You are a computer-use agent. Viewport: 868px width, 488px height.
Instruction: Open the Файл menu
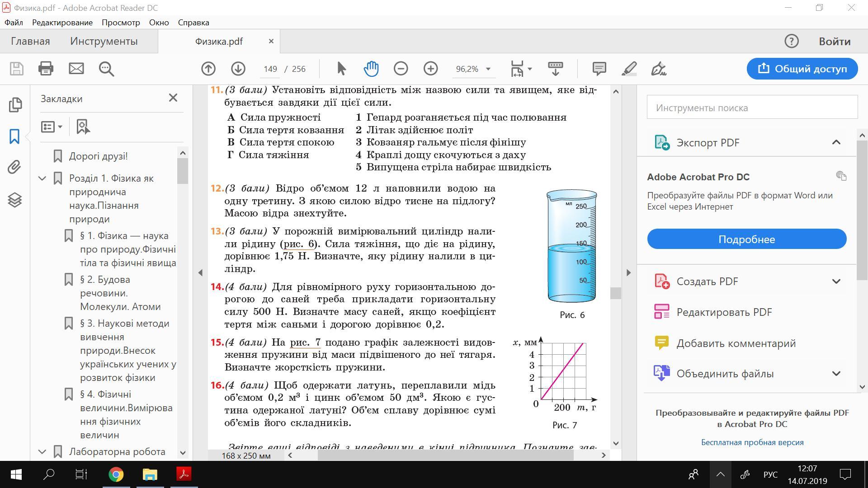coord(14,23)
